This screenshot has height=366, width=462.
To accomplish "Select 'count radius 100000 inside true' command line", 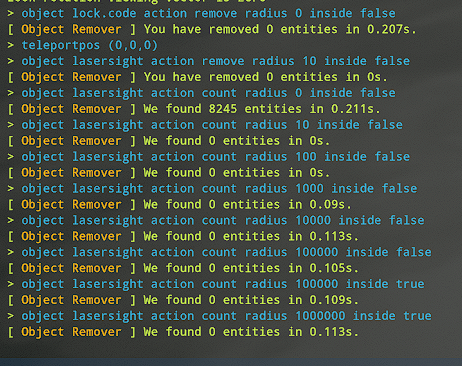I will (x=216, y=284).
